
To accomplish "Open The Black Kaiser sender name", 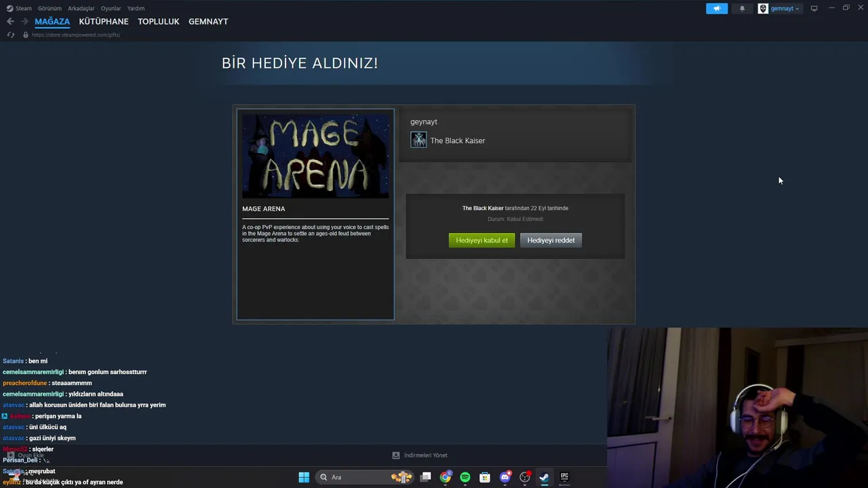I will coord(458,140).
